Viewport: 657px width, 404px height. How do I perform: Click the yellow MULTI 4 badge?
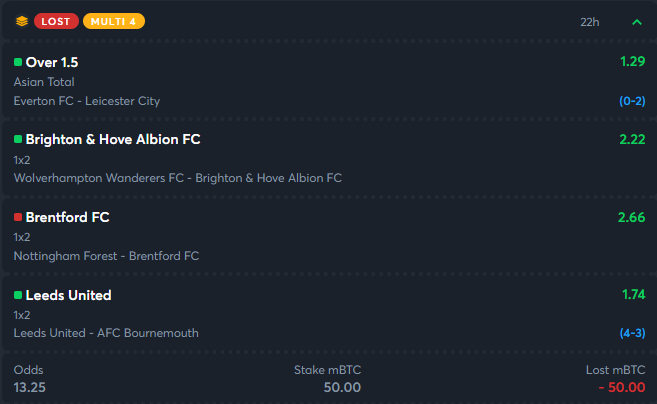(114, 21)
